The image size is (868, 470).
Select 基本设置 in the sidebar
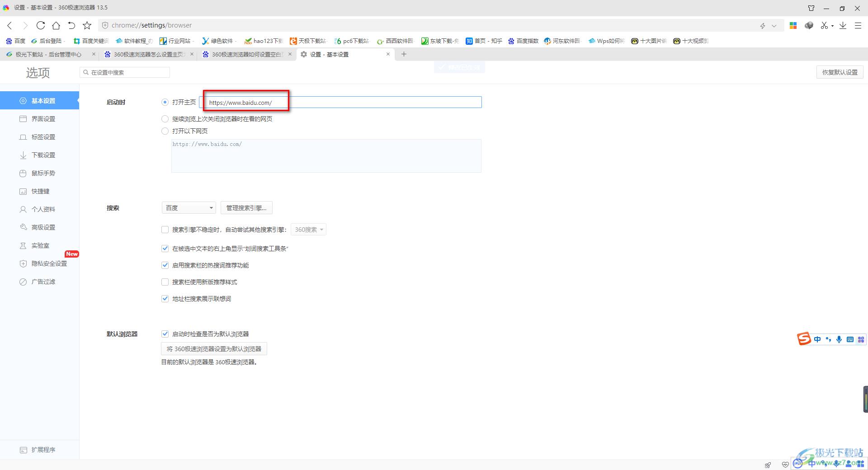pyautogui.click(x=39, y=101)
